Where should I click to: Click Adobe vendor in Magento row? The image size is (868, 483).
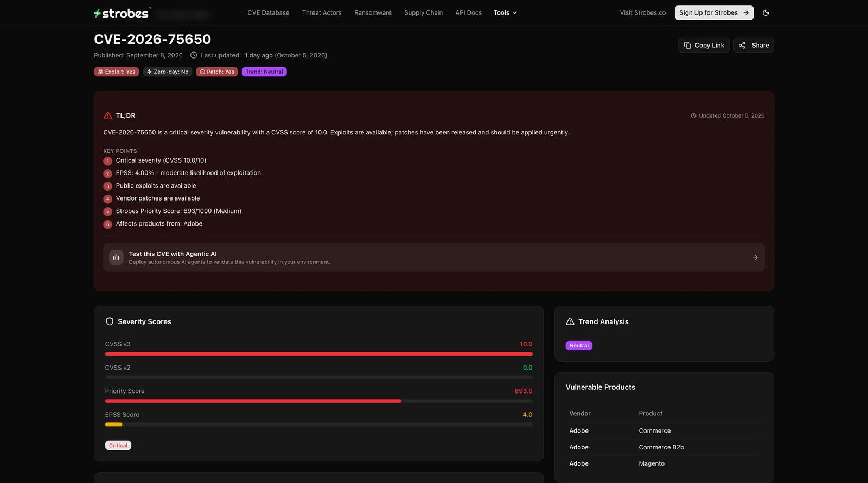(579, 463)
